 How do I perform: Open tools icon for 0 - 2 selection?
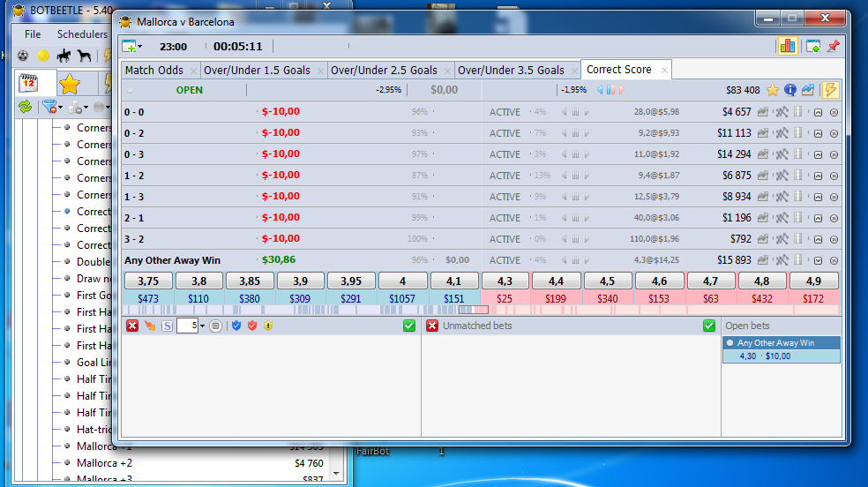[x=782, y=133]
